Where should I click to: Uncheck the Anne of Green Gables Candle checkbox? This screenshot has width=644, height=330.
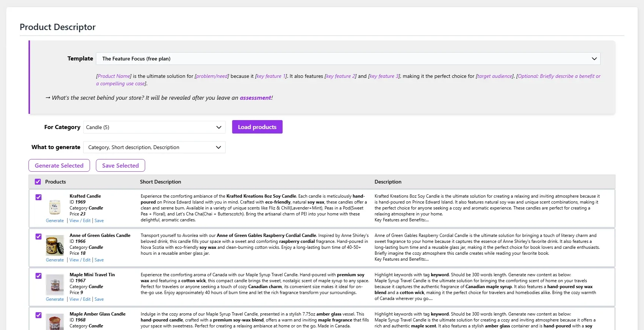pos(39,237)
